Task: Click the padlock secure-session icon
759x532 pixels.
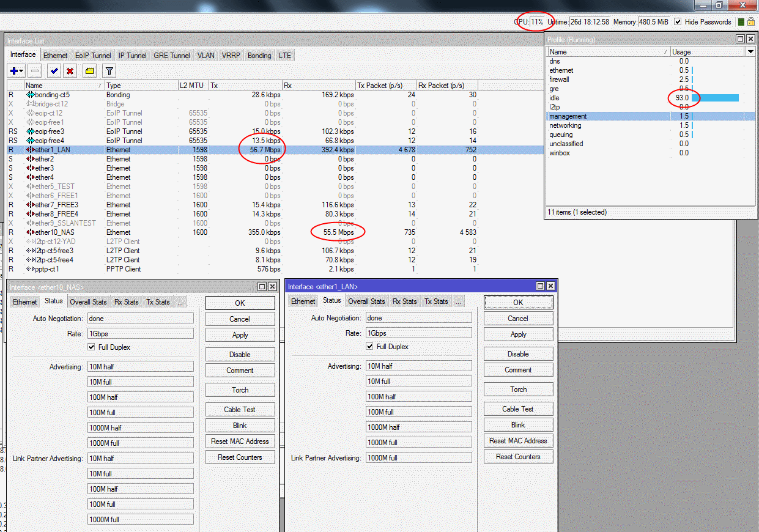Action: click(750, 21)
